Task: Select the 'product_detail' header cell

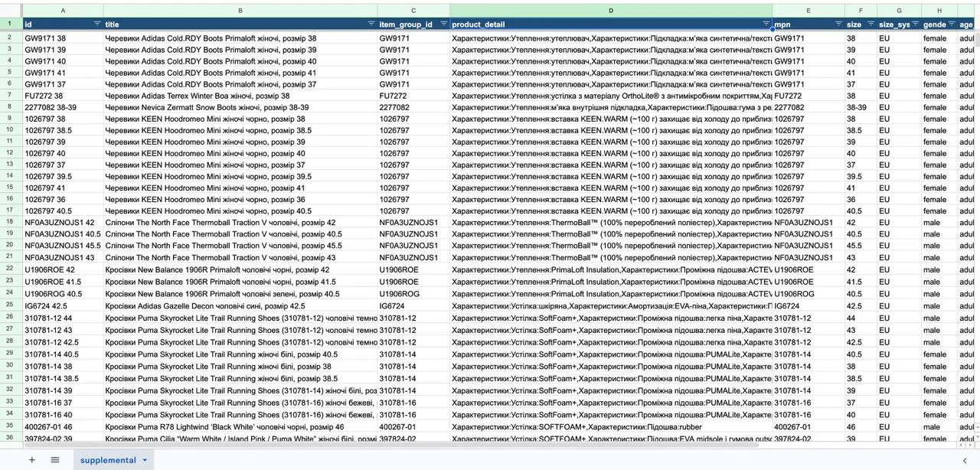Action: point(611,24)
